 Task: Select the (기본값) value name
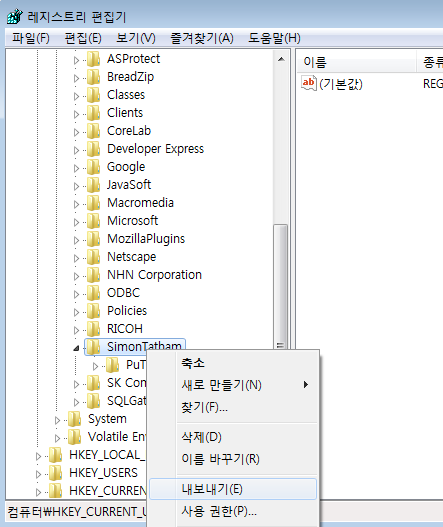pos(341,84)
